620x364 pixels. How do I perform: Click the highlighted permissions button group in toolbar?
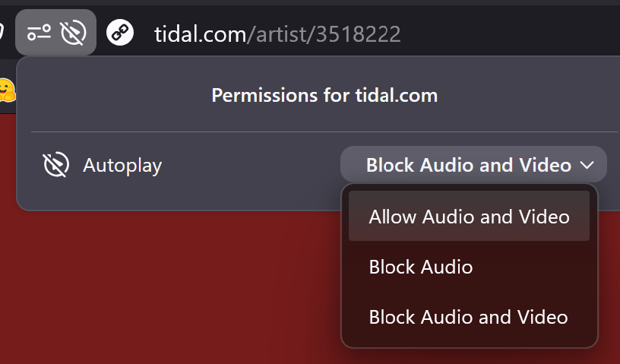(x=55, y=33)
